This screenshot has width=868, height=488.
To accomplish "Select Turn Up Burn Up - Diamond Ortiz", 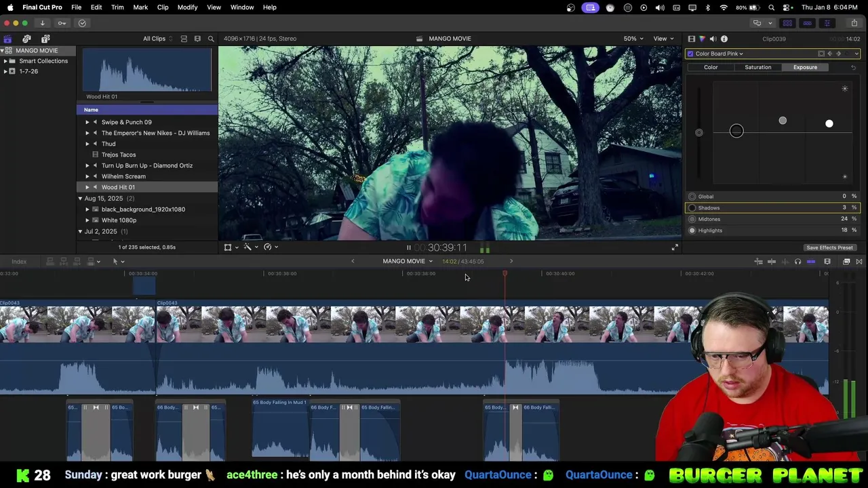I will (147, 166).
